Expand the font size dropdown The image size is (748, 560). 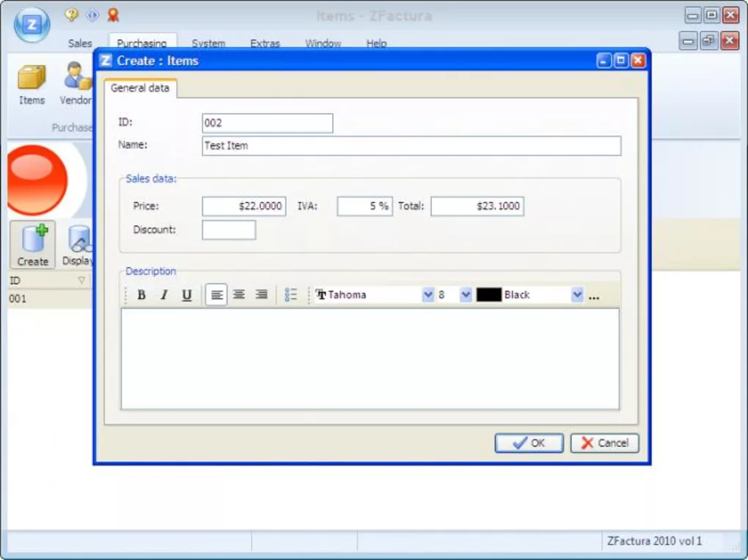466,295
